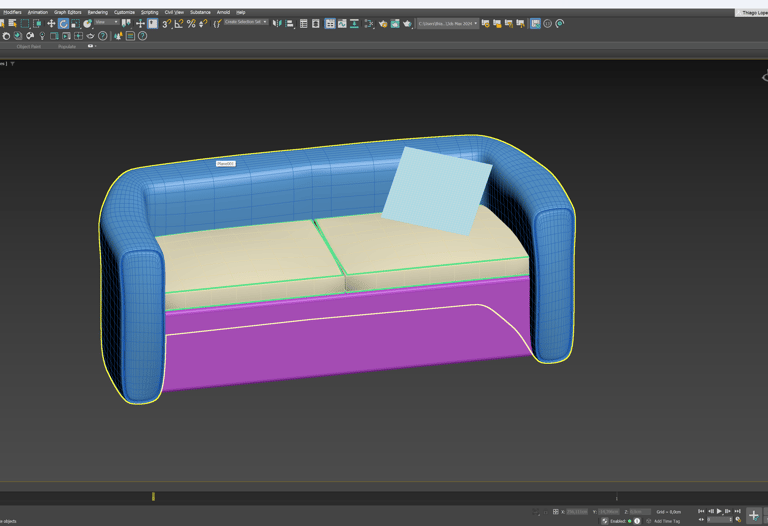Click the Align tool icon
This screenshot has width=768, height=526.
pyautogui.click(x=289, y=23)
